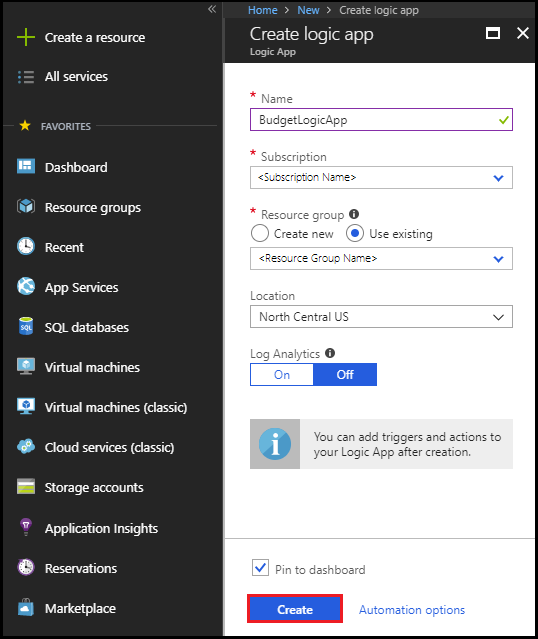
Task: Open Storage accounts in the sidebar
Action: [x=94, y=487]
